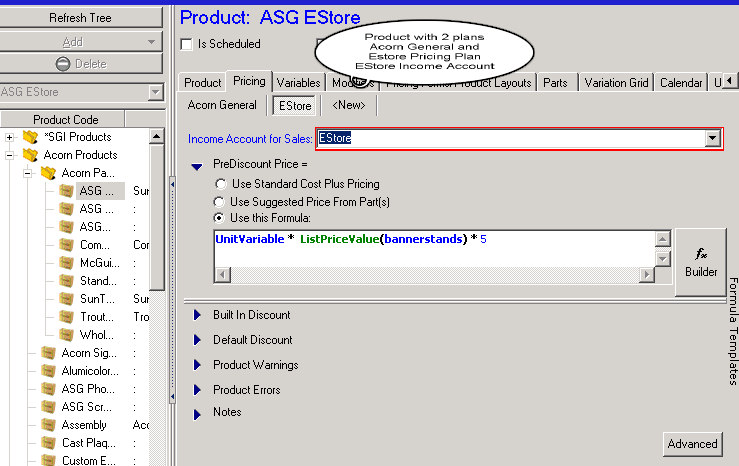
Task: Expand the Default Discount section
Action: tap(197, 340)
